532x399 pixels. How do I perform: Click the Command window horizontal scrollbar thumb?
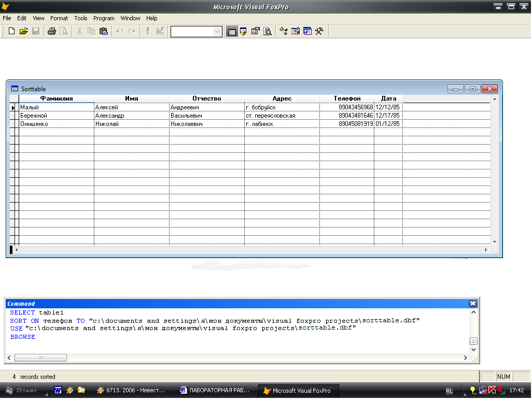[40, 358]
